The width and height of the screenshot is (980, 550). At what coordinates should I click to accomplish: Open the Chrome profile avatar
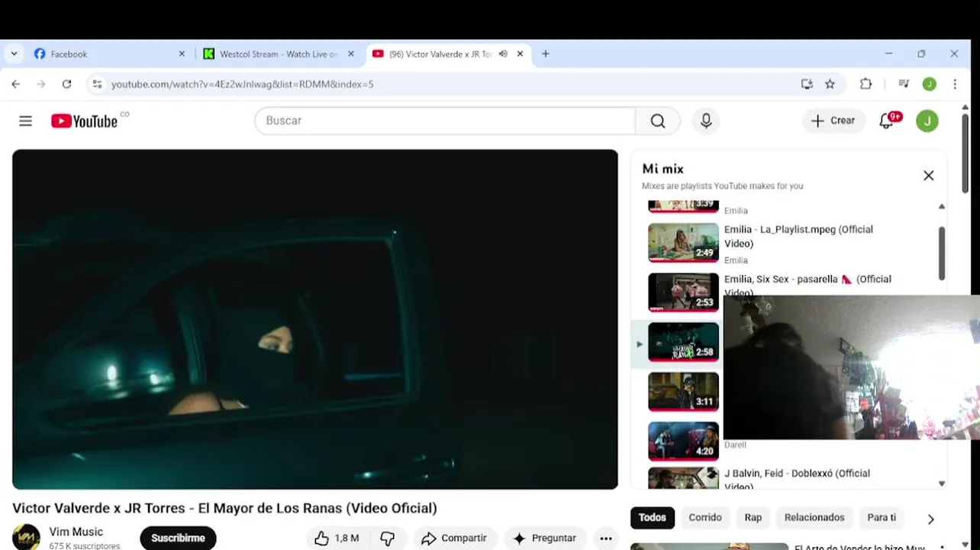point(929,84)
